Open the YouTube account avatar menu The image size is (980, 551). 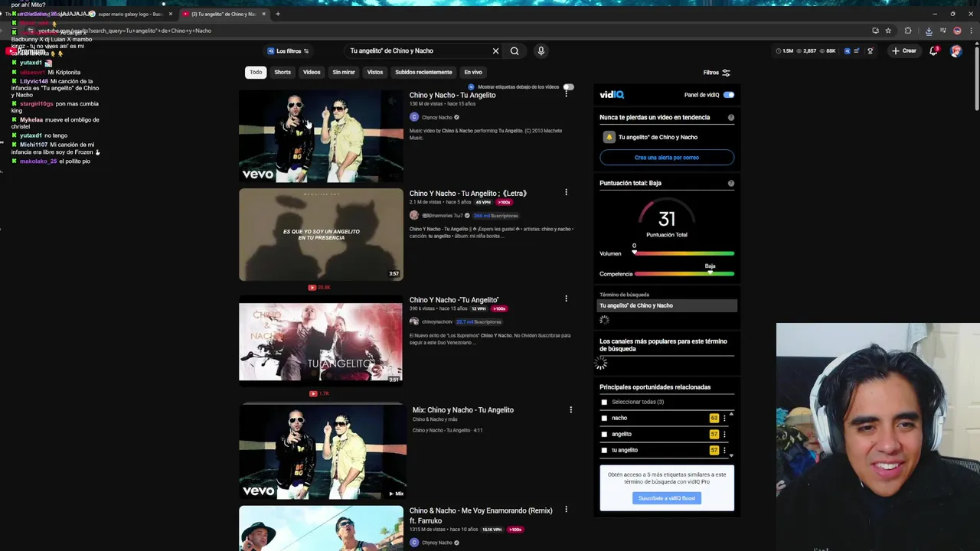[x=955, y=51]
